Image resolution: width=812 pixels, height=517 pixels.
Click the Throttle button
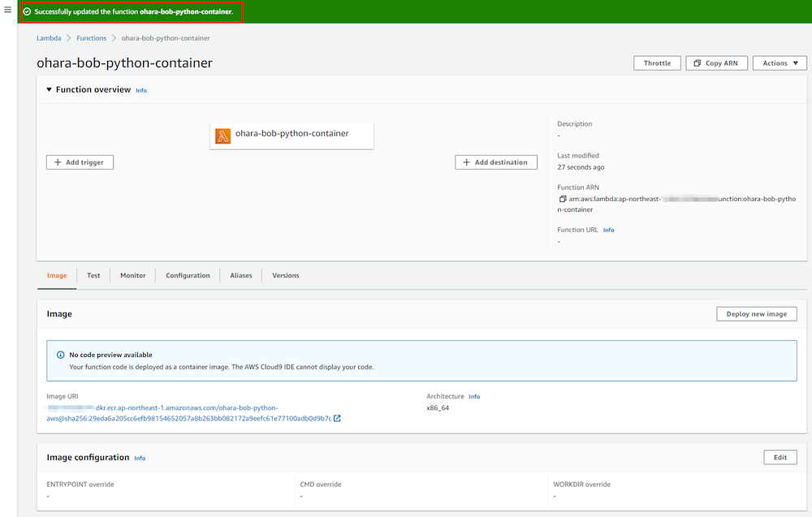(657, 63)
